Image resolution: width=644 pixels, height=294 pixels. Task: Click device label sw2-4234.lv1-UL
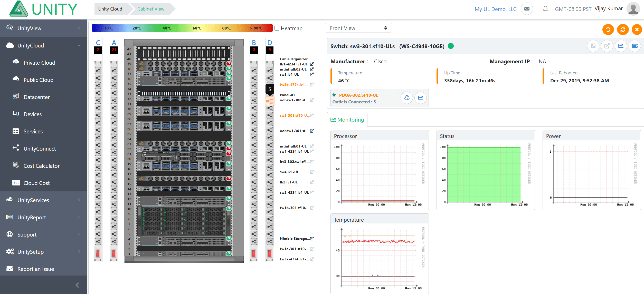(x=294, y=192)
